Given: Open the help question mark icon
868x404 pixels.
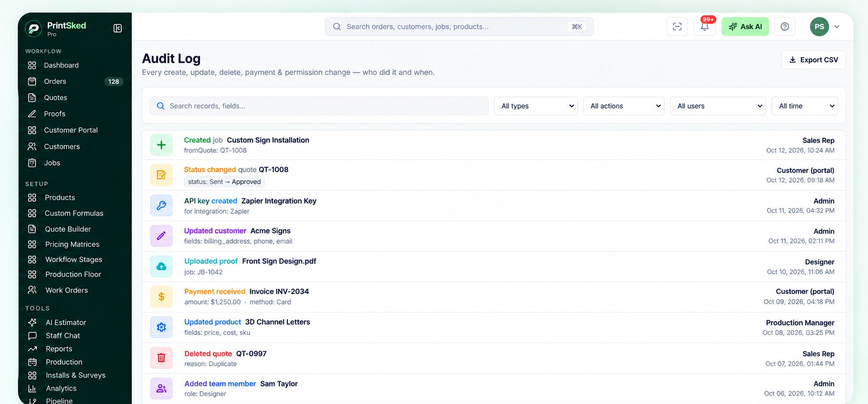Looking at the screenshot, I should coord(784,26).
